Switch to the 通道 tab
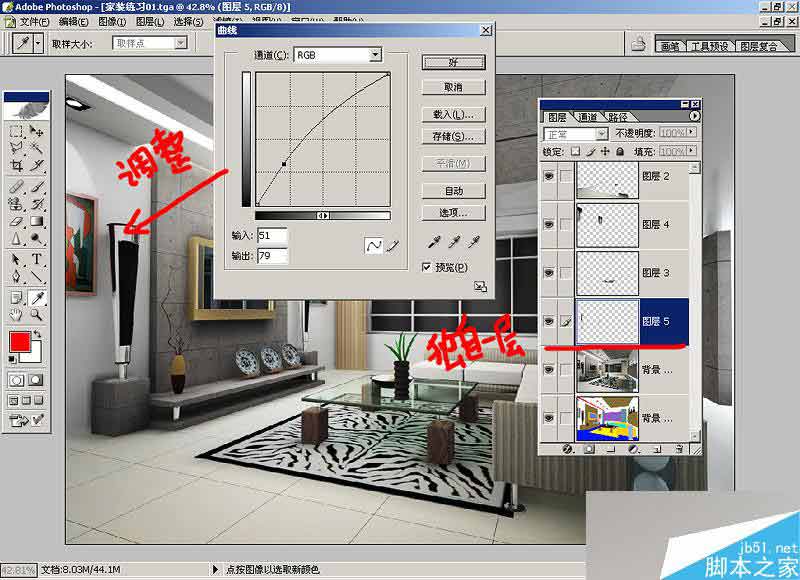This screenshot has height=580, width=800. (587, 117)
